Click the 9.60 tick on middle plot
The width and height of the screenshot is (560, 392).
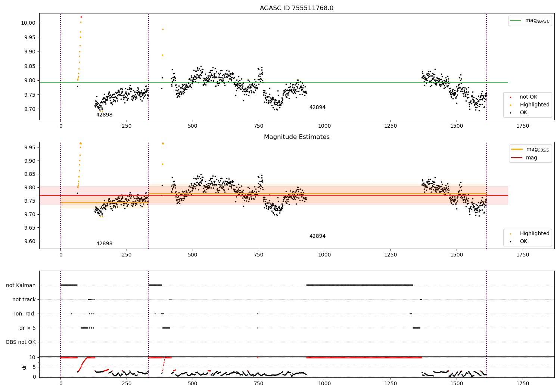click(x=29, y=241)
